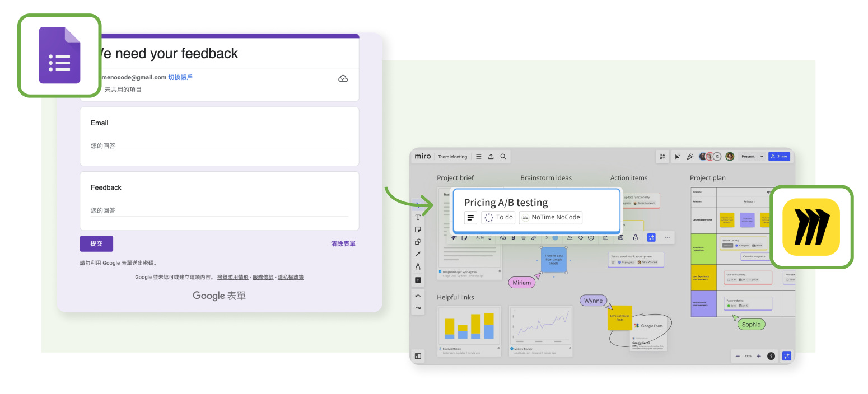Open the Auto font size dropdown
This screenshot has height=394, width=868.
[x=484, y=237]
